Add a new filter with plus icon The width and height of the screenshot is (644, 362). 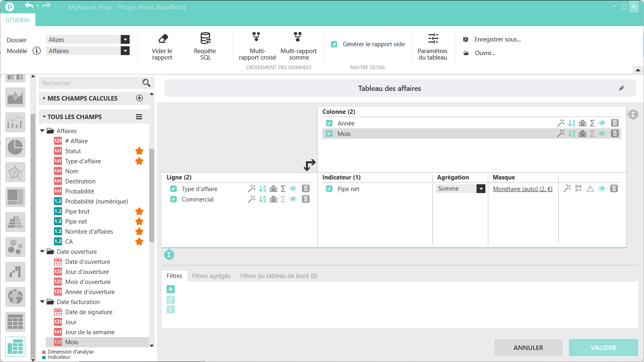(171, 289)
